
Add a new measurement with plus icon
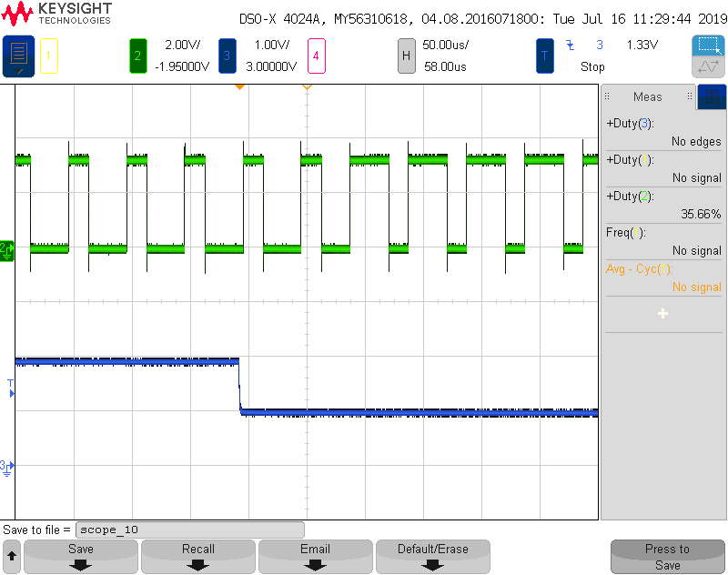663,314
